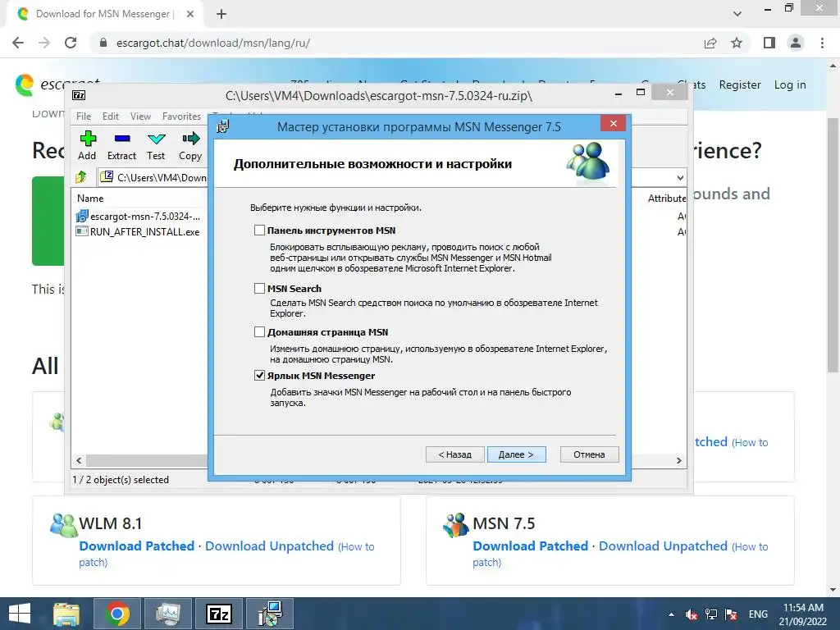Viewport: 840px width, 630px height.
Task: Click the setup installer taskbar icon
Action: click(x=269, y=614)
